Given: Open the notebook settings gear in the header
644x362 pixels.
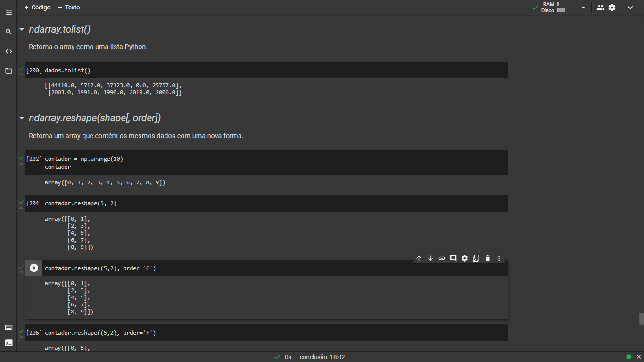Looking at the screenshot, I should pyautogui.click(x=612, y=8).
